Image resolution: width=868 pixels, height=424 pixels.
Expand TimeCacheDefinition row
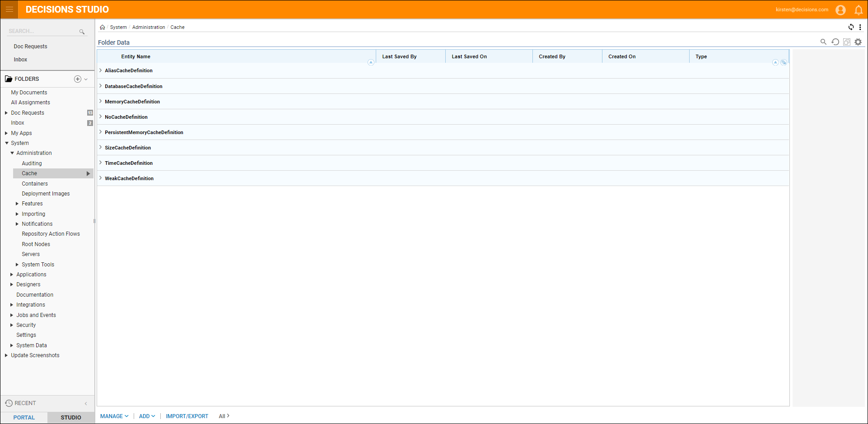click(100, 163)
